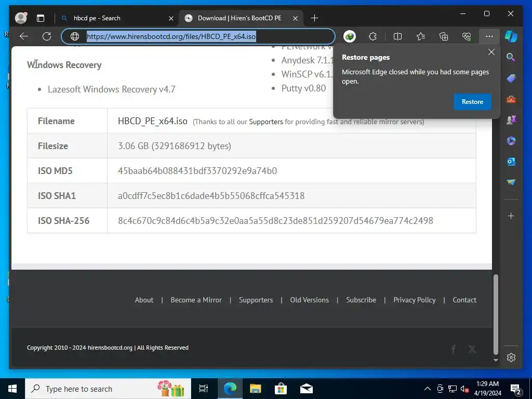Screen dimensions: 532x399
Task: Close the 'hbcd pe - Search' tab
Action: (x=171, y=18)
